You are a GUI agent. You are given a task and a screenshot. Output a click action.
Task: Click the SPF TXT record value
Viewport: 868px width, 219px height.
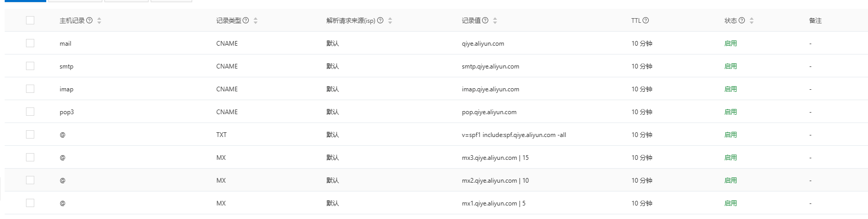click(514, 135)
